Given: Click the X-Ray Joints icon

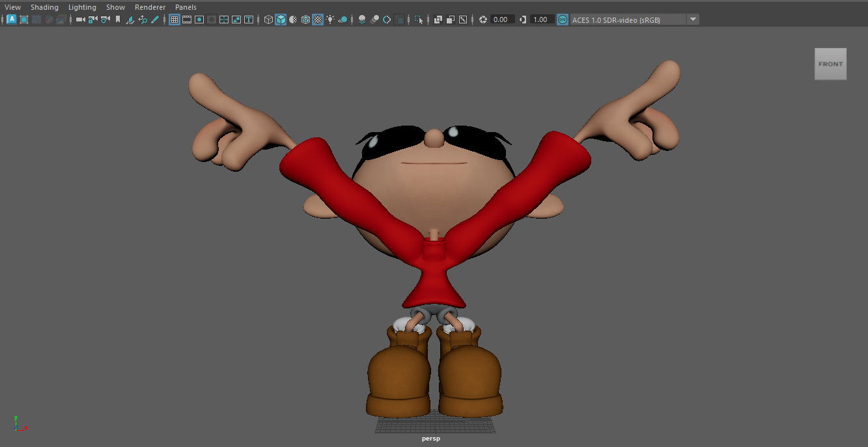Looking at the screenshot, I should 463,20.
